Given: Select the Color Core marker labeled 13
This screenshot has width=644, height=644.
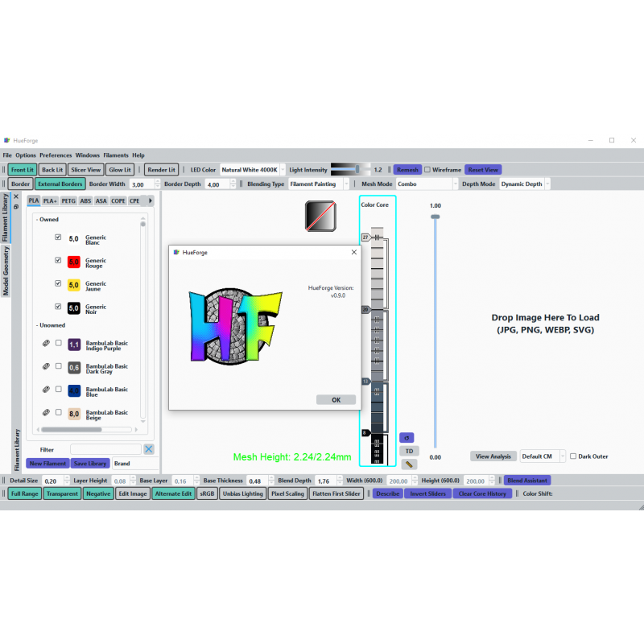Looking at the screenshot, I should pos(366,382).
